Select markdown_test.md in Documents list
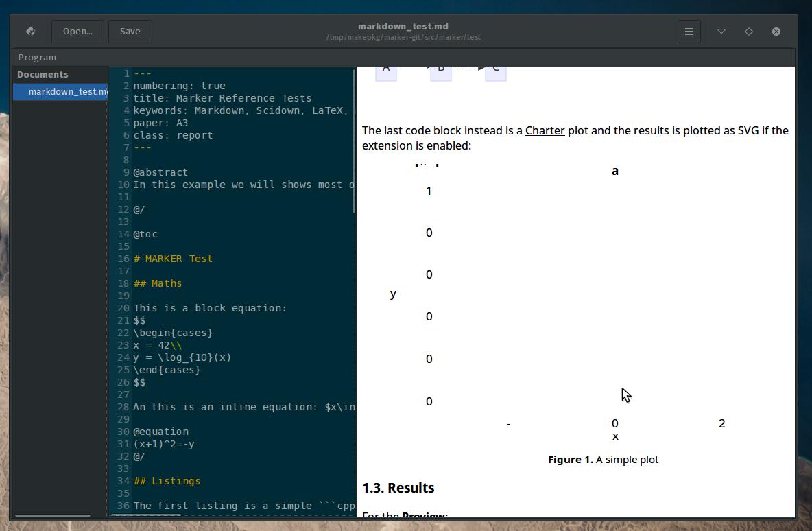 tap(60, 92)
